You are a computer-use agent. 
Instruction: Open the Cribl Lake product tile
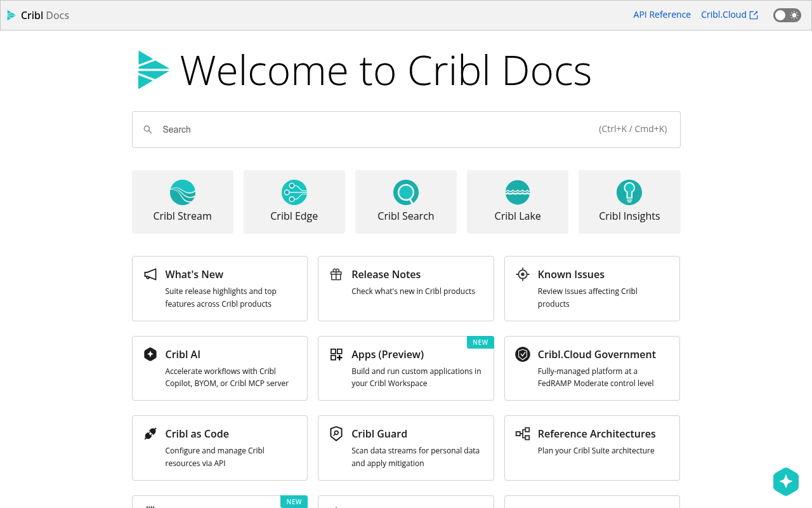518,202
